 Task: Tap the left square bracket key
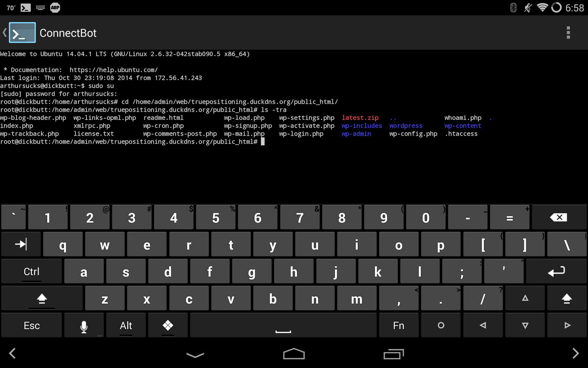(x=483, y=244)
